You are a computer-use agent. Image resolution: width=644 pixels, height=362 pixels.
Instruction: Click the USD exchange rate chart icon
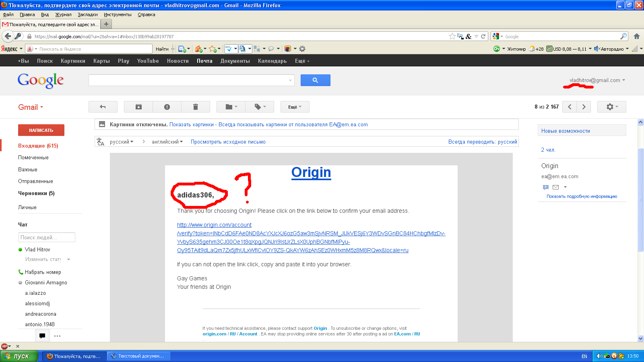click(549, 49)
